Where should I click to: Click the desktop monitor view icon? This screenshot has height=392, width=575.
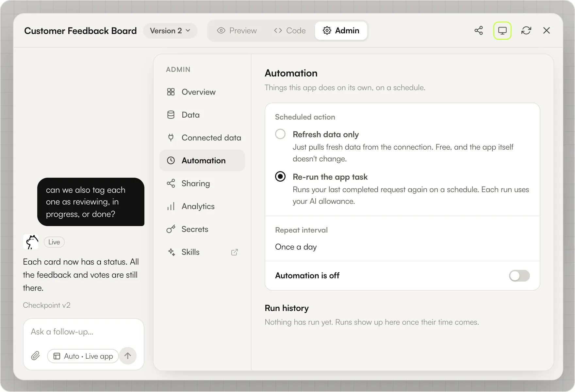pyautogui.click(x=502, y=31)
